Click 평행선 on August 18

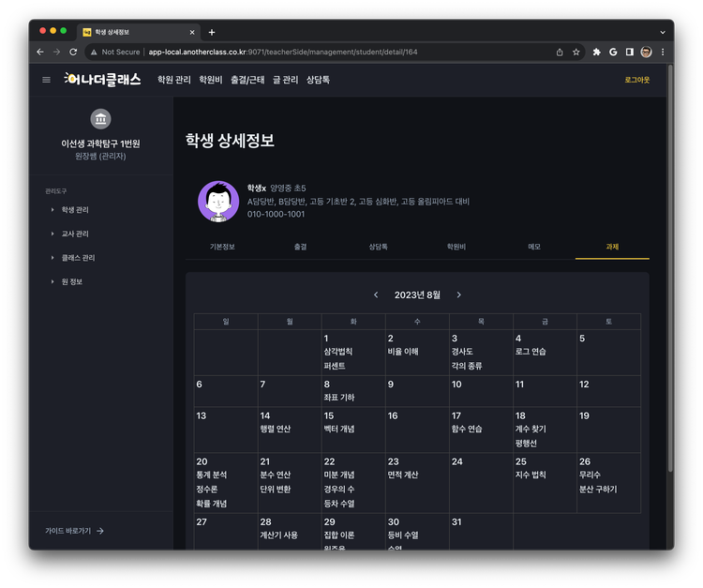tap(526, 444)
